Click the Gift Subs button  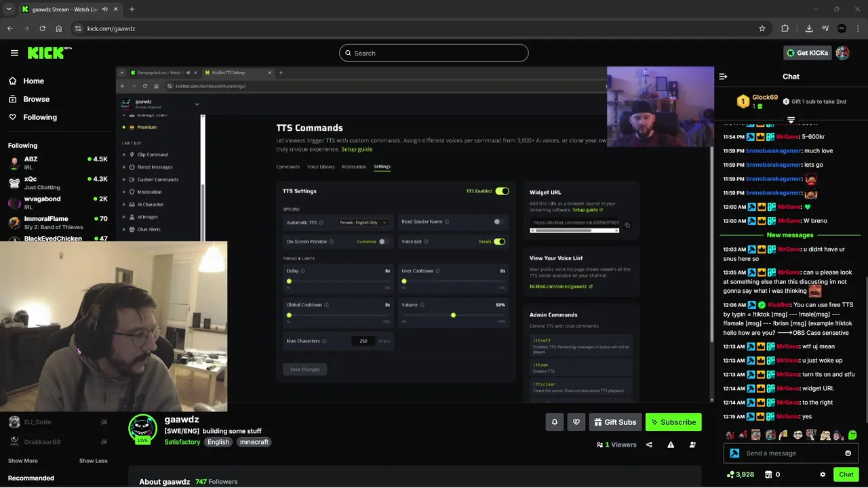click(x=615, y=422)
